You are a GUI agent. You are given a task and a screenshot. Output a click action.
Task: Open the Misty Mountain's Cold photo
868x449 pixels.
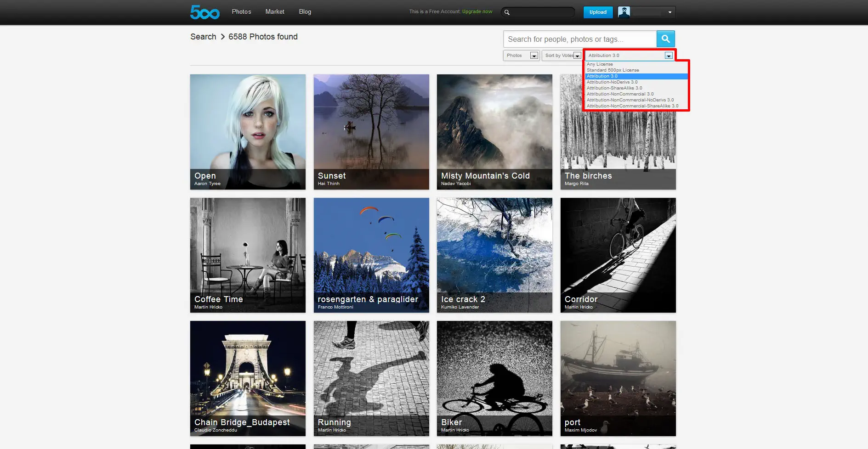(x=494, y=132)
